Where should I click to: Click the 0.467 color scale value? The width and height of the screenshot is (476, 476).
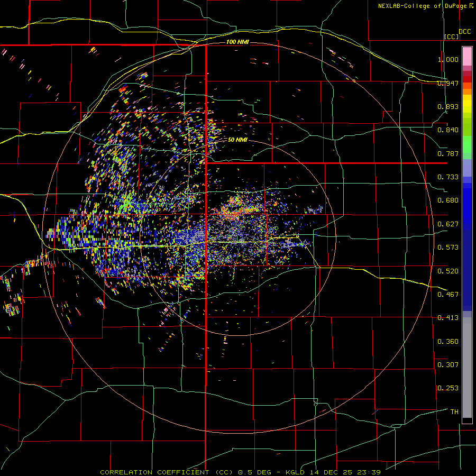(448, 295)
